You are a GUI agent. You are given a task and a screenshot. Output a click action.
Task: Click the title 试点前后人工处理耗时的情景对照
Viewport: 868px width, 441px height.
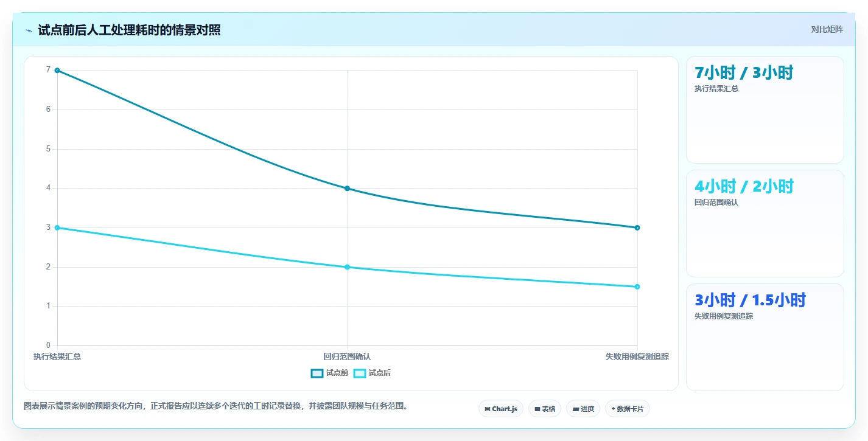click(129, 30)
